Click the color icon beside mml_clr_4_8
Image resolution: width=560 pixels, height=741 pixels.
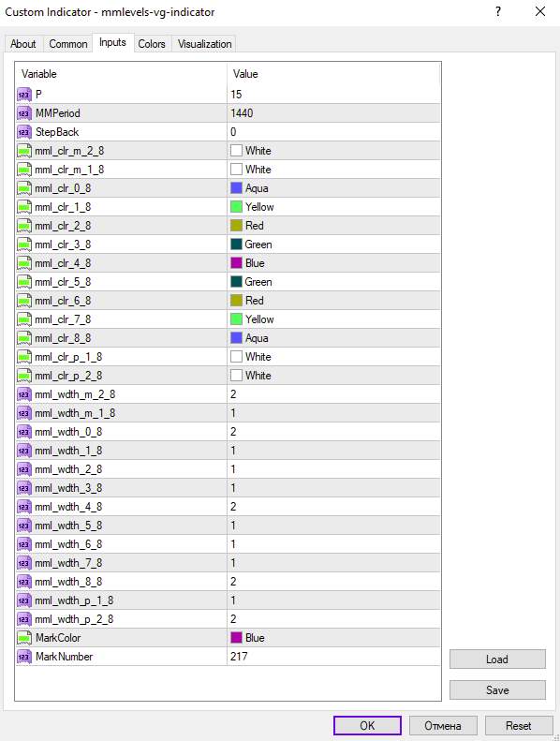tap(23, 263)
